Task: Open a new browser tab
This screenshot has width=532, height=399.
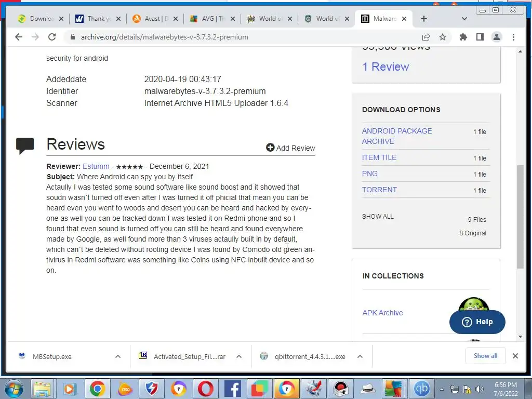Action: click(x=424, y=19)
